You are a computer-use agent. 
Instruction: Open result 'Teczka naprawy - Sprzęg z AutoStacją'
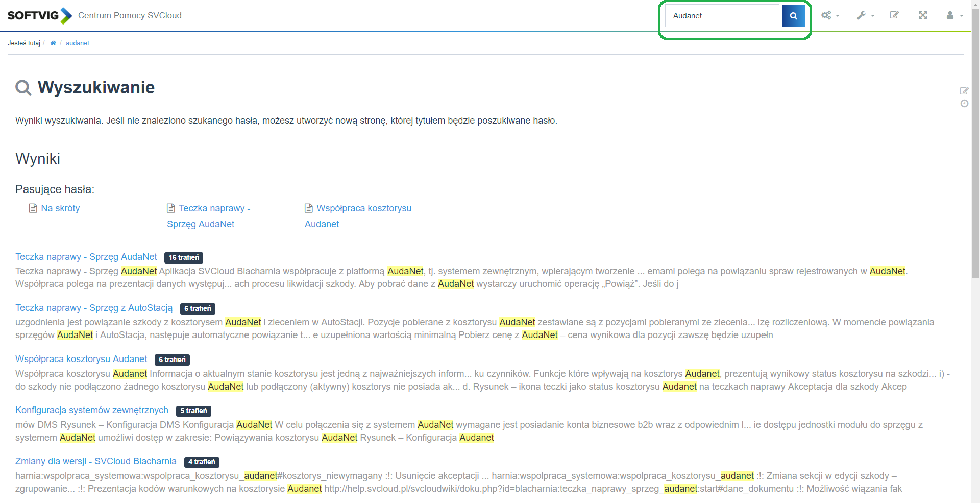[94, 308]
